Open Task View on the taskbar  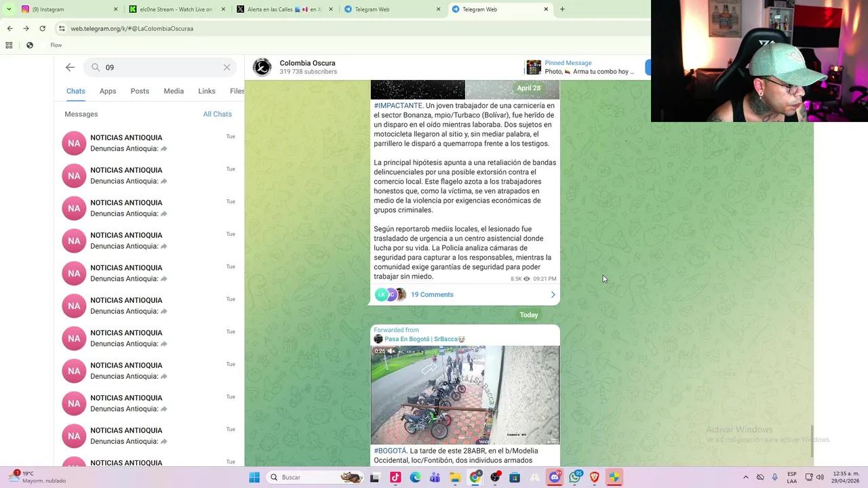point(374,477)
